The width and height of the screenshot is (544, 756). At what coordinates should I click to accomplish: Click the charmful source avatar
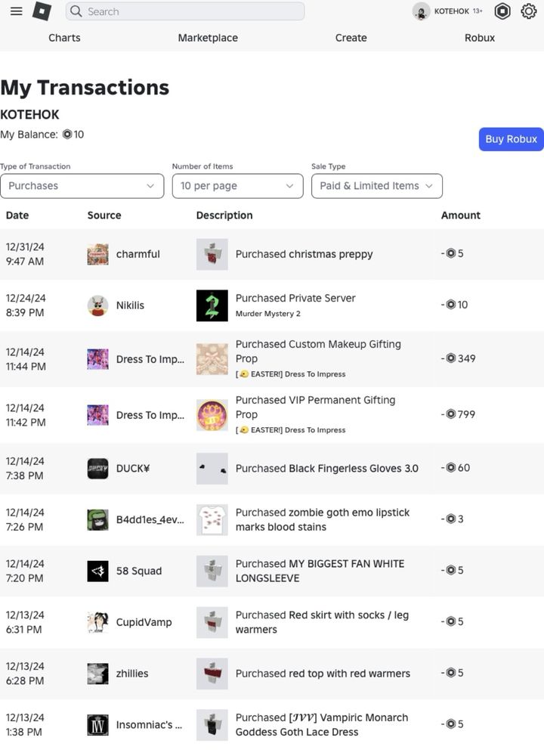click(97, 254)
